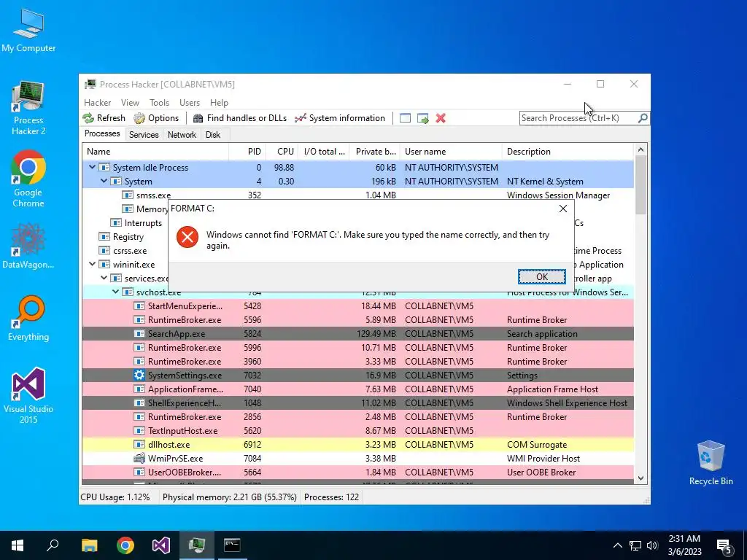Screen dimensions: 747x560
Task: Click the find window and thread icon
Action: (422, 118)
